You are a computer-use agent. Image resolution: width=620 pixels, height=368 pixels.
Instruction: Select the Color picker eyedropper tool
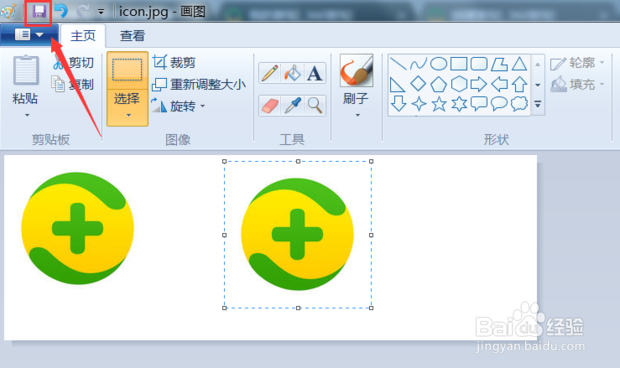pos(293,106)
